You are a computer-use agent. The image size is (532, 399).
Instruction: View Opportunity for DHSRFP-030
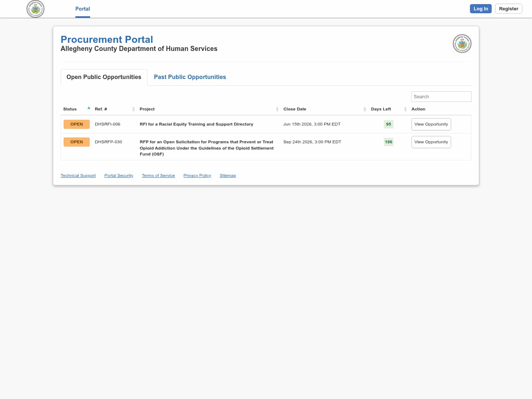[x=431, y=142]
